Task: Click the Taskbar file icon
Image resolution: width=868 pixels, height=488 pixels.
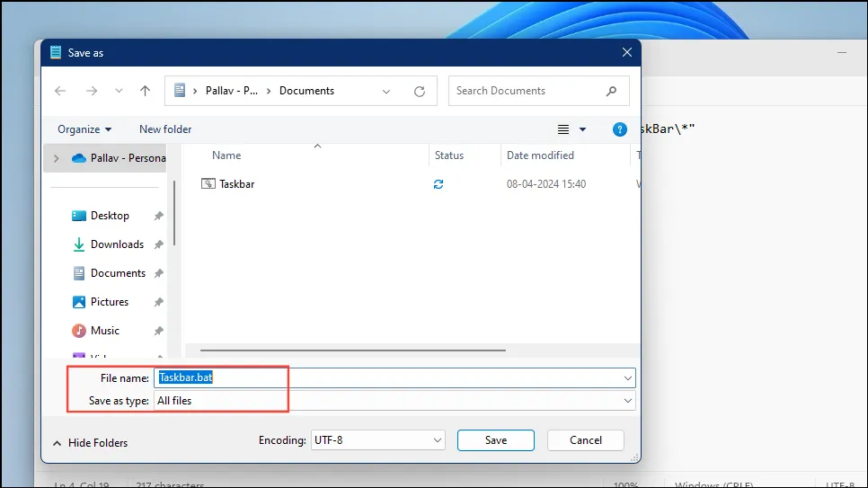Action: click(x=208, y=184)
